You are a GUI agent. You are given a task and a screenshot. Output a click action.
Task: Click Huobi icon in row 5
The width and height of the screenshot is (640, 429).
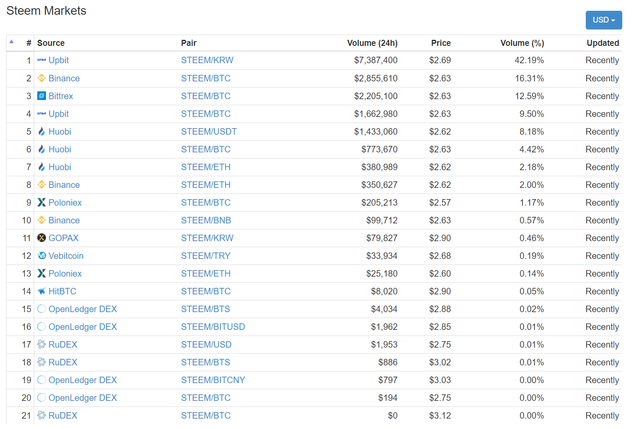pyautogui.click(x=41, y=131)
